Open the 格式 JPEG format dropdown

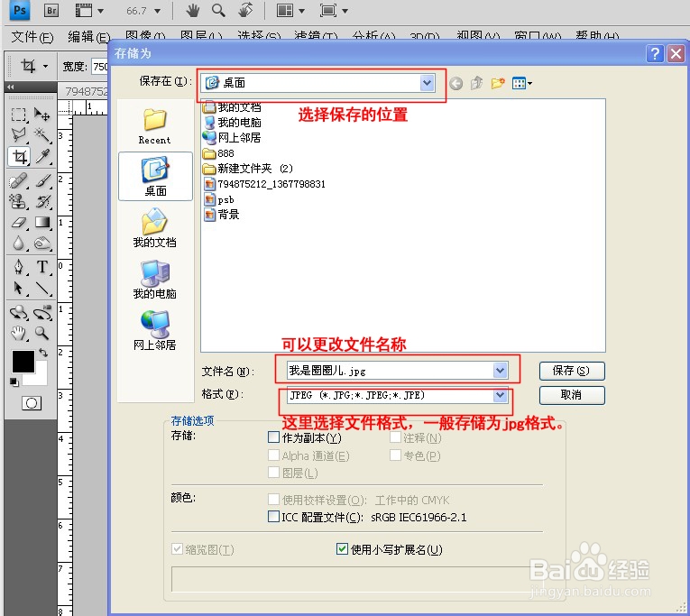pos(500,395)
